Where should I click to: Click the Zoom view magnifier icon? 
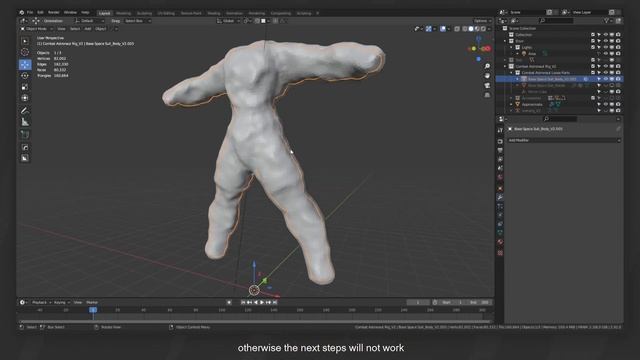coord(487,66)
